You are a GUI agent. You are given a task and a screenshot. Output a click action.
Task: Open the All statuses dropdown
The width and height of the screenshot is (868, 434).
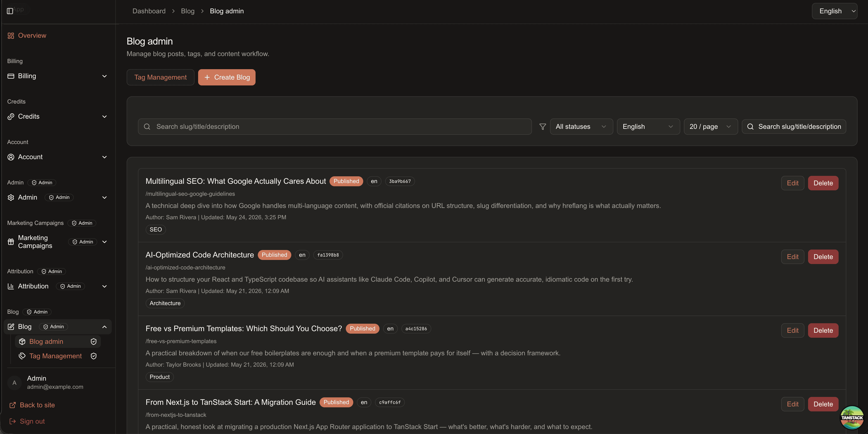[581, 127]
